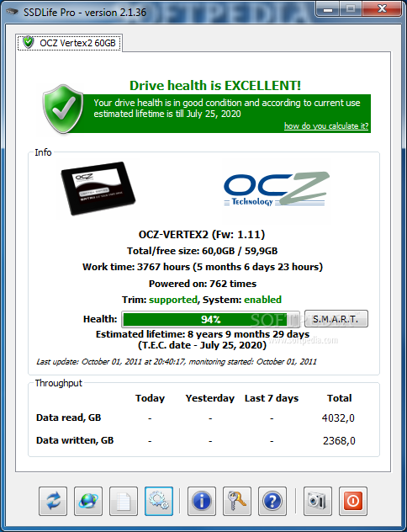Click the OCZ SSD drive thumbnail
The height and width of the screenshot is (532, 407).
(x=98, y=188)
